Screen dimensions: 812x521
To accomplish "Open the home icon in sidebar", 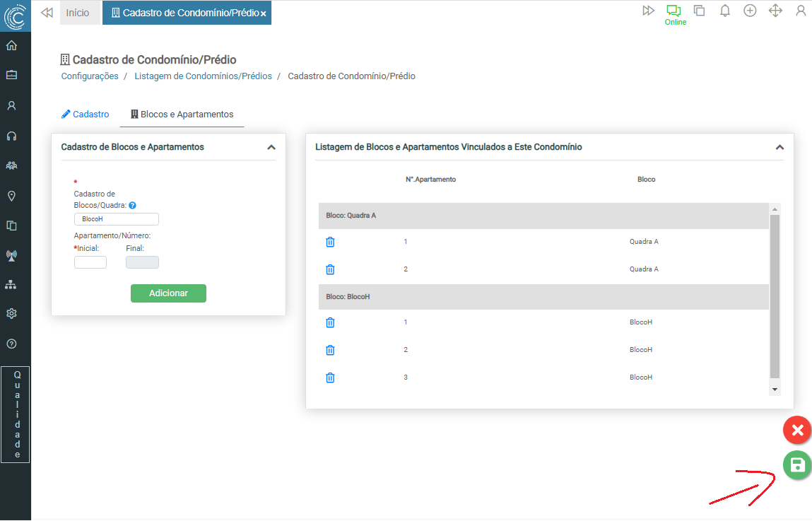I will tap(11, 46).
